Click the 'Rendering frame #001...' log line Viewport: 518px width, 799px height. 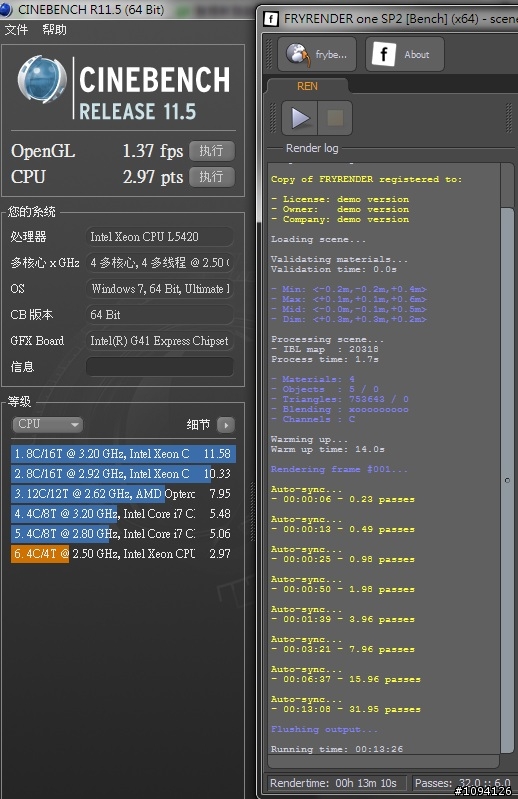(x=339, y=469)
